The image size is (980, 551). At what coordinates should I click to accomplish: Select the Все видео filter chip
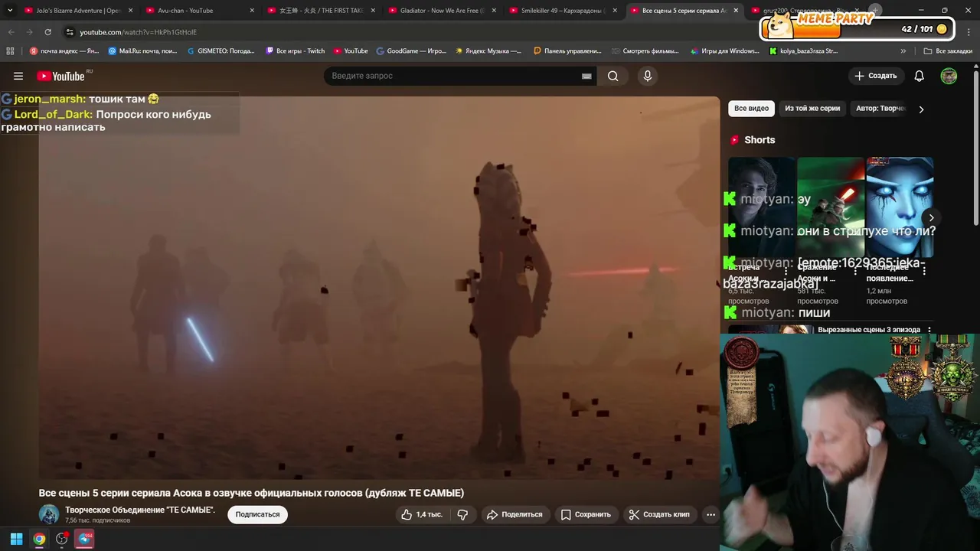click(x=751, y=109)
